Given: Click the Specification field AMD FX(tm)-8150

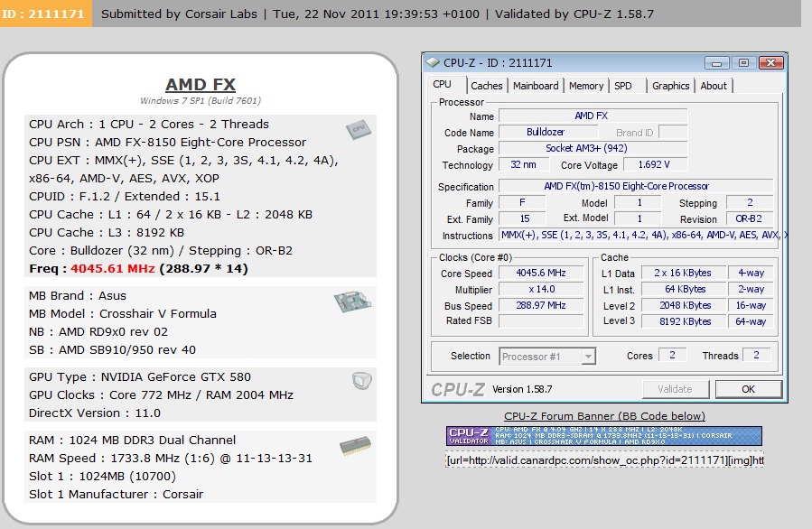Looking at the screenshot, I should (x=636, y=186).
